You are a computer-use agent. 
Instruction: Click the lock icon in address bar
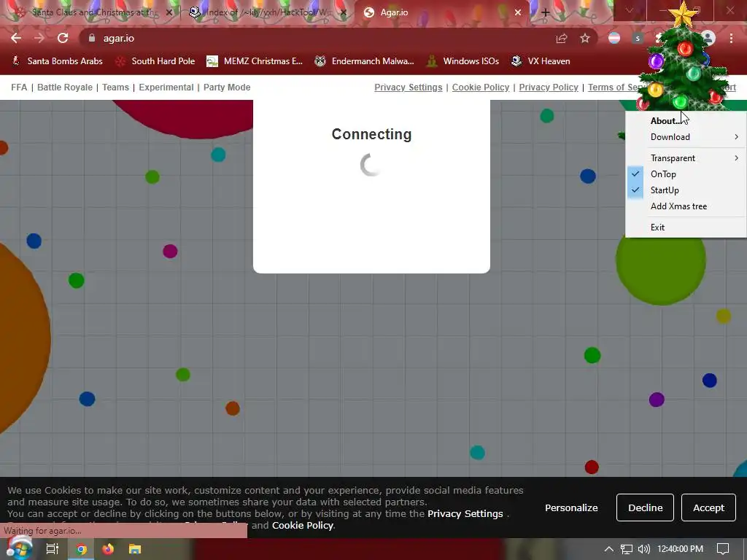click(92, 38)
